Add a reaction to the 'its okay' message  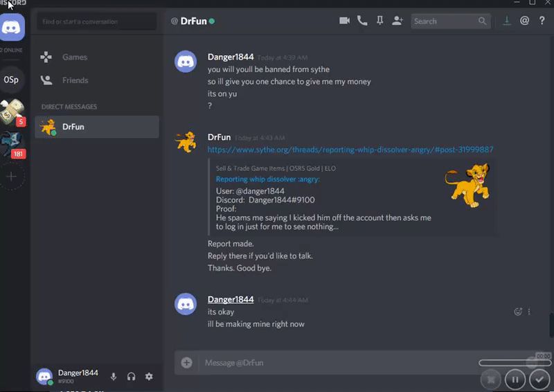coord(518,312)
